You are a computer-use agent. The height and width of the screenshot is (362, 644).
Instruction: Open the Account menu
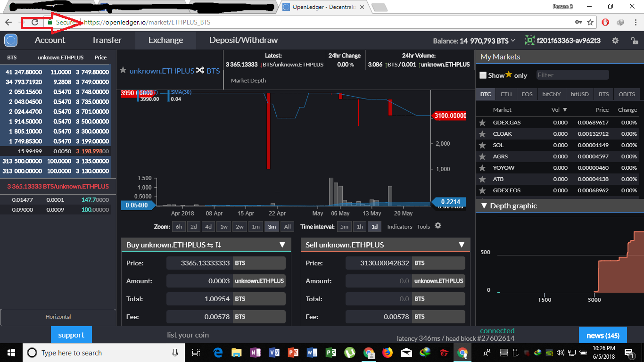(50, 40)
